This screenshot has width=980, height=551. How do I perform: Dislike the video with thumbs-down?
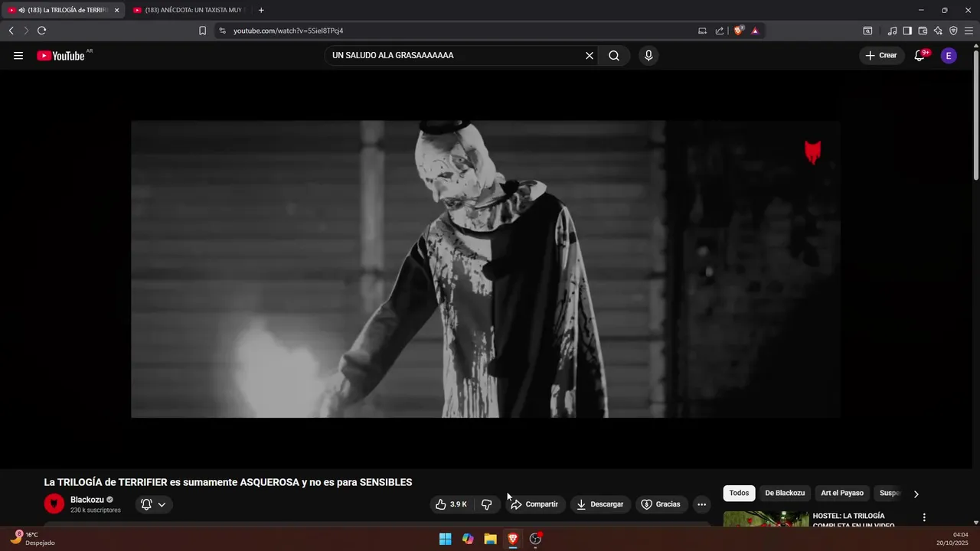point(486,504)
